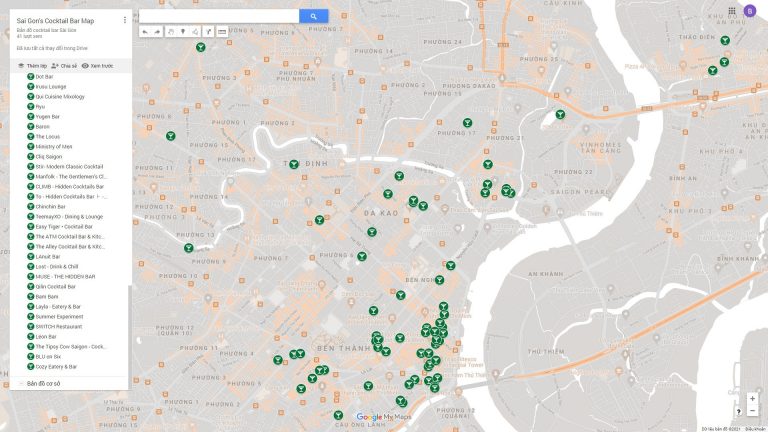Click the cocktail marker above Phường 17 label
Viewport: 768px width, 432px height.
tap(467, 122)
